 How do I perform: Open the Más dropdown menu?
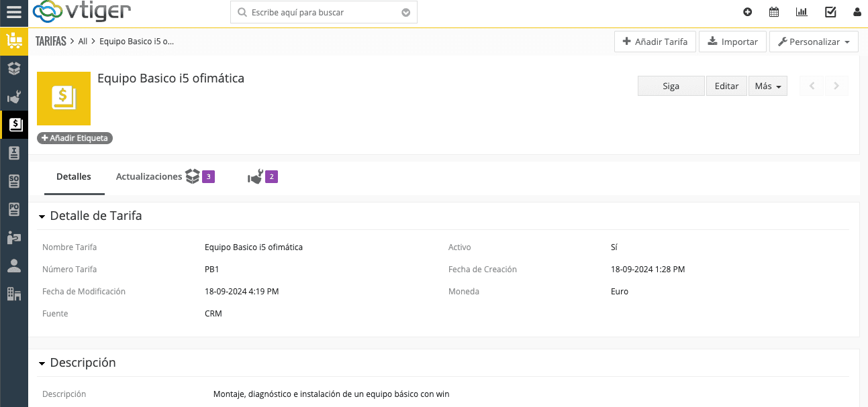767,86
